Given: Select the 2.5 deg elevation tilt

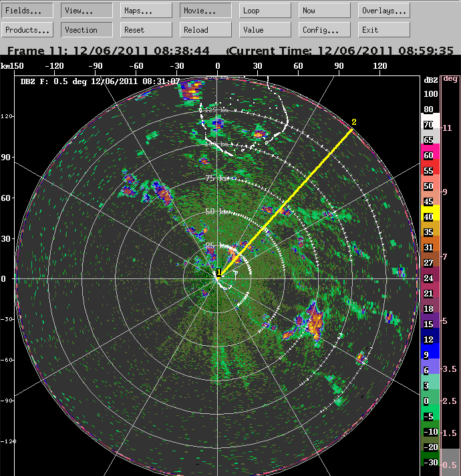Looking at the screenshot, I should (450, 401).
